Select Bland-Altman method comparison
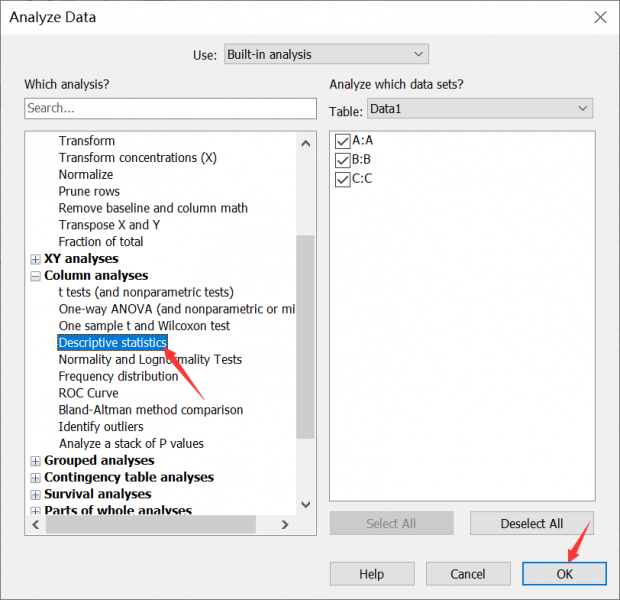 point(151,410)
